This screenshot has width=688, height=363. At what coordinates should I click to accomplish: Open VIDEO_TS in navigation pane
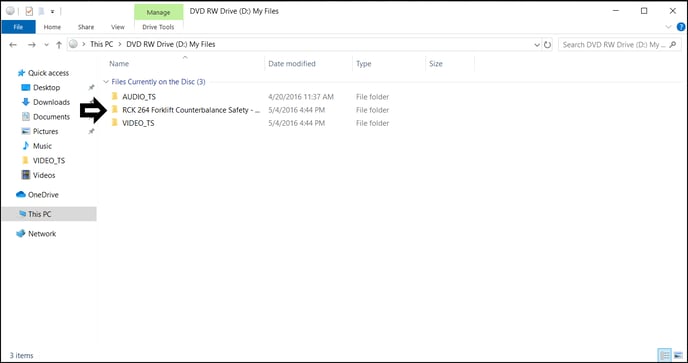(49, 161)
